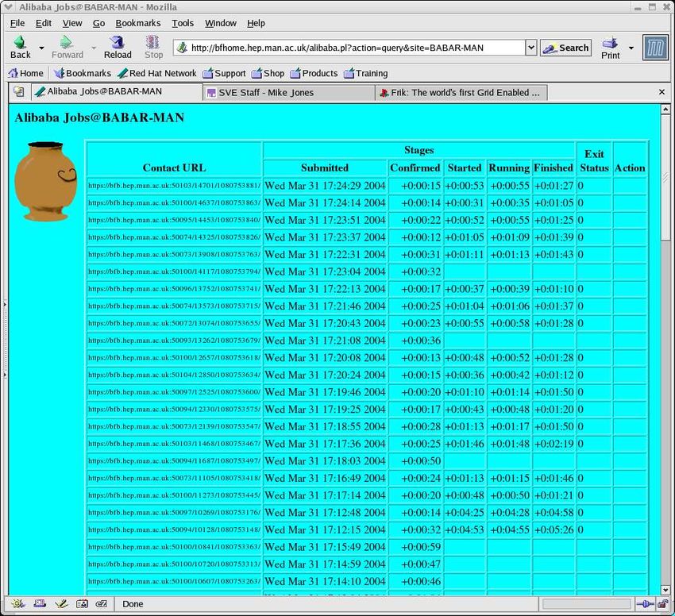Close the current tab with the X
The height and width of the screenshot is (616, 675).
point(661,92)
